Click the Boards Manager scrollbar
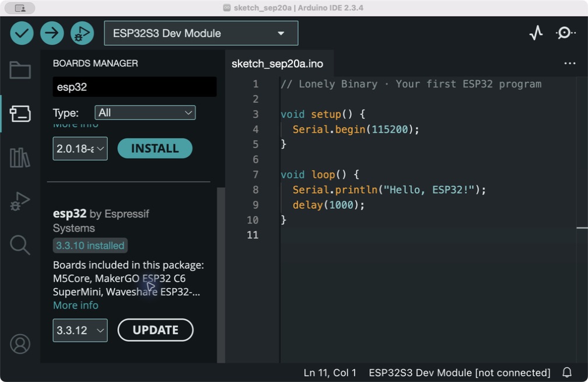Image resolution: width=588 pixels, height=382 pixels. 221,275
